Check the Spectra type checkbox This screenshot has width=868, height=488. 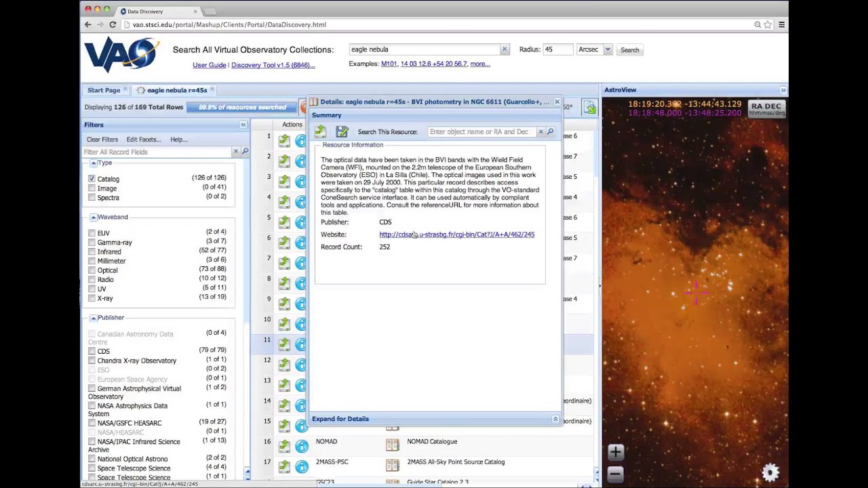point(92,198)
